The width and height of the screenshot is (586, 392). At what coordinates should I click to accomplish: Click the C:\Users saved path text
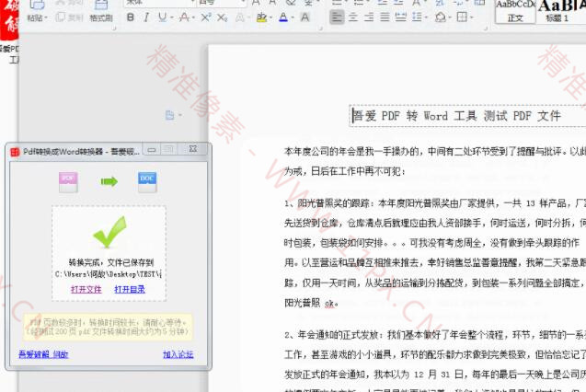pos(108,274)
